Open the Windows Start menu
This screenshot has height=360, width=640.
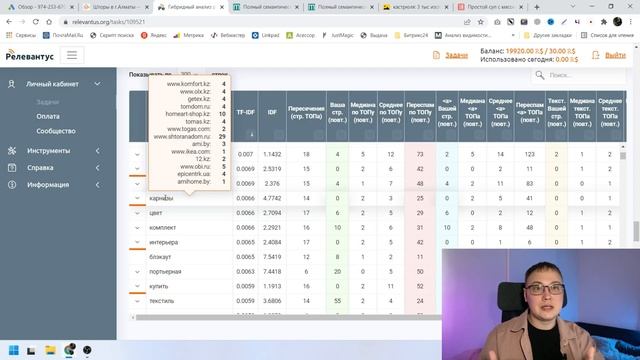tap(13, 350)
